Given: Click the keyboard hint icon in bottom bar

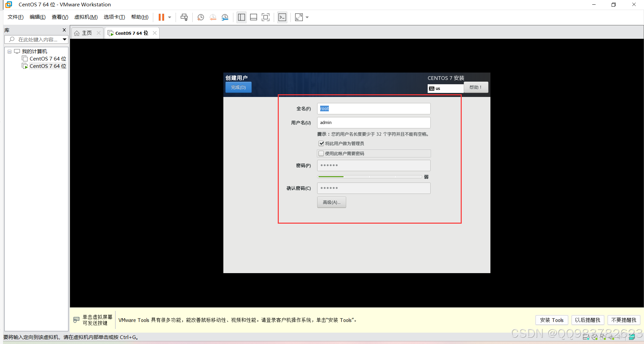Looking at the screenshot, I should (x=76, y=320).
